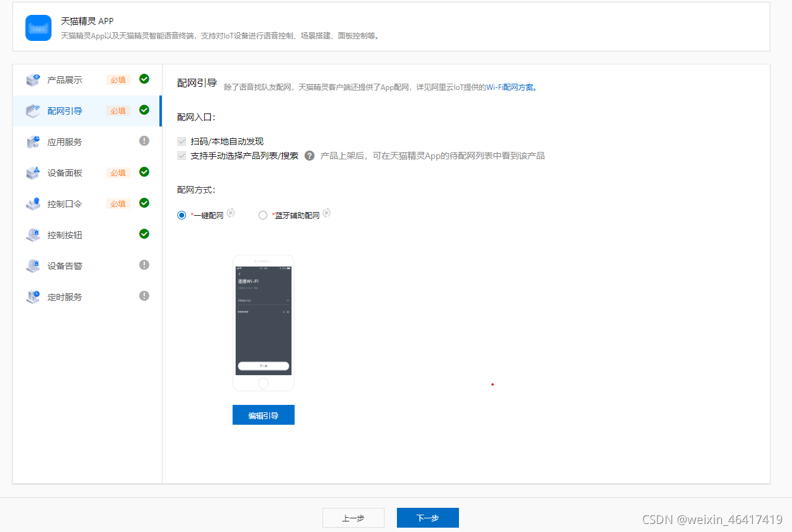Click gray warning status next to 设备告警
The width and height of the screenshot is (792, 532).
coord(145,265)
